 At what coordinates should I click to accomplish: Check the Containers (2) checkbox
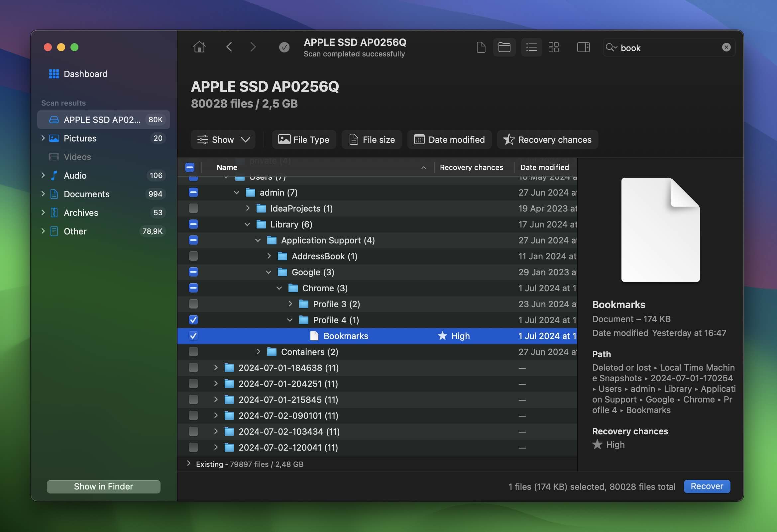[193, 352]
